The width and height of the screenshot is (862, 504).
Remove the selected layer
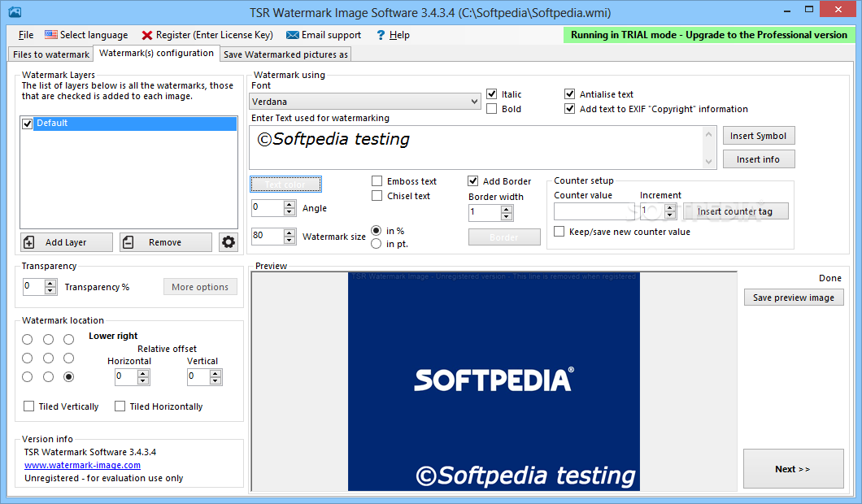165,241
